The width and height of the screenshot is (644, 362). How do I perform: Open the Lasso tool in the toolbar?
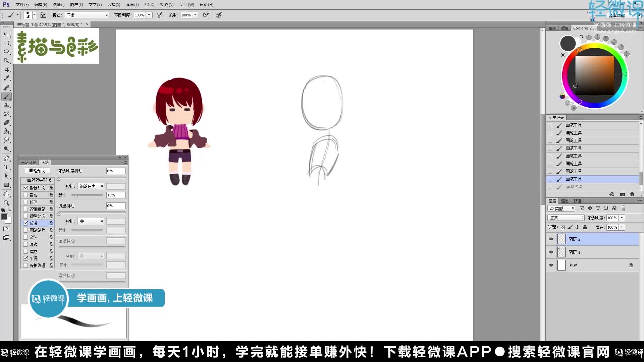(6, 52)
